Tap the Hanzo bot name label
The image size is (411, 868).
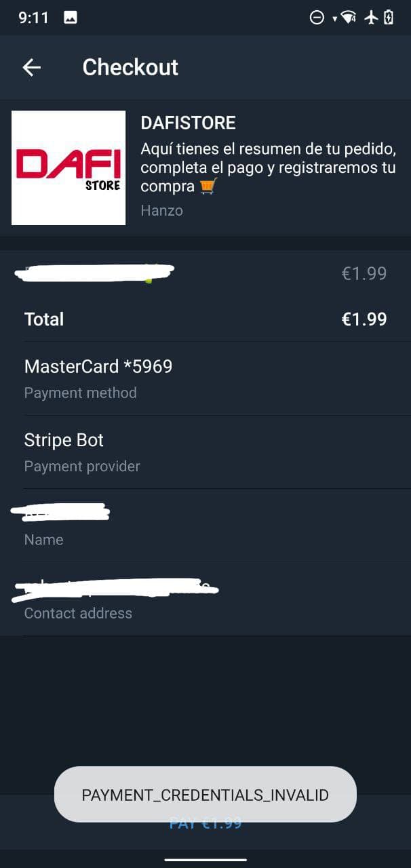pyautogui.click(x=161, y=210)
